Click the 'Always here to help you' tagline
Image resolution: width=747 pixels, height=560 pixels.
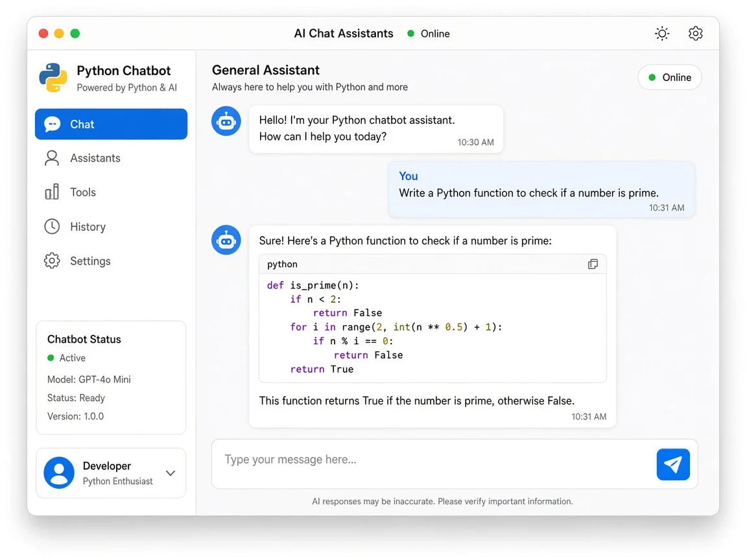pyautogui.click(x=310, y=87)
